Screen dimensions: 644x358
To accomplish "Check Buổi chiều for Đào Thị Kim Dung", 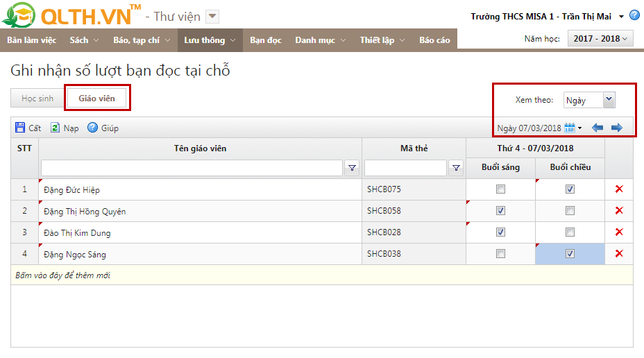I will click(570, 232).
